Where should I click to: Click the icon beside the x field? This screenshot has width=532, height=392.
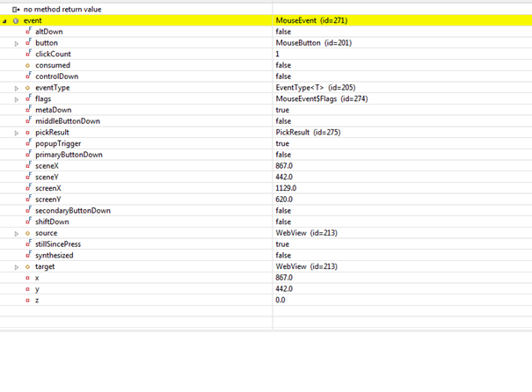(28, 278)
